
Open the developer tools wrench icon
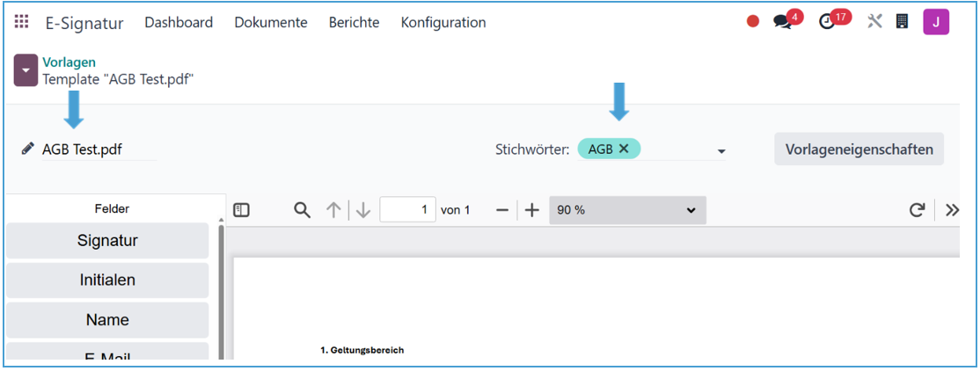pyautogui.click(x=874, y=22)
